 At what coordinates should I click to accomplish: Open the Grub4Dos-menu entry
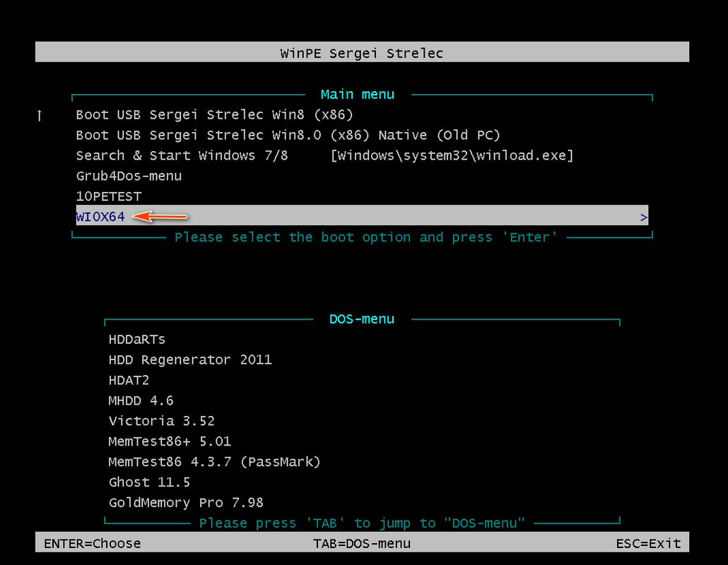(x=129, y=176)
